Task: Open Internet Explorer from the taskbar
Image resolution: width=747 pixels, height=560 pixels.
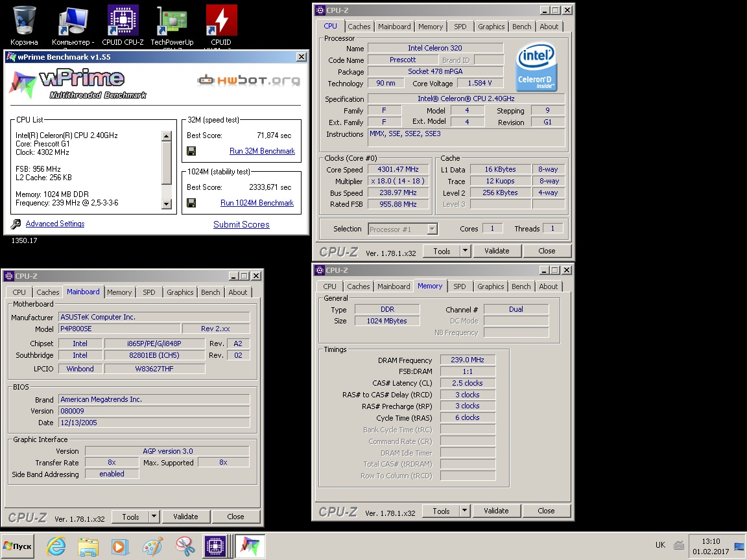Action: point(56,546)
